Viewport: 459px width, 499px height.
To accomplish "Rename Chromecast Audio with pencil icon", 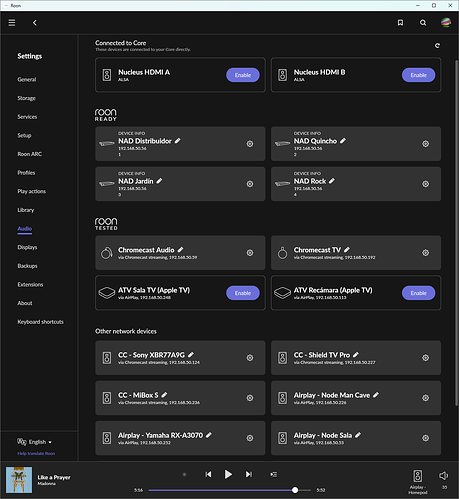I will (180, 249).
